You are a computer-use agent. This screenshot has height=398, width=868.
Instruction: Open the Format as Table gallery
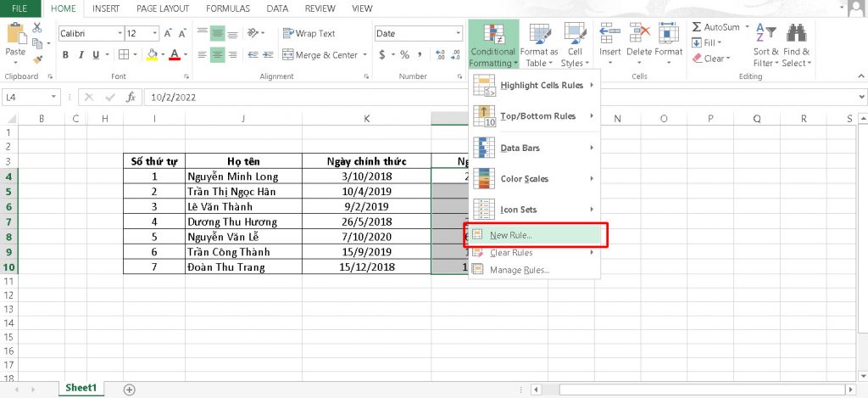tap(539, 45)
